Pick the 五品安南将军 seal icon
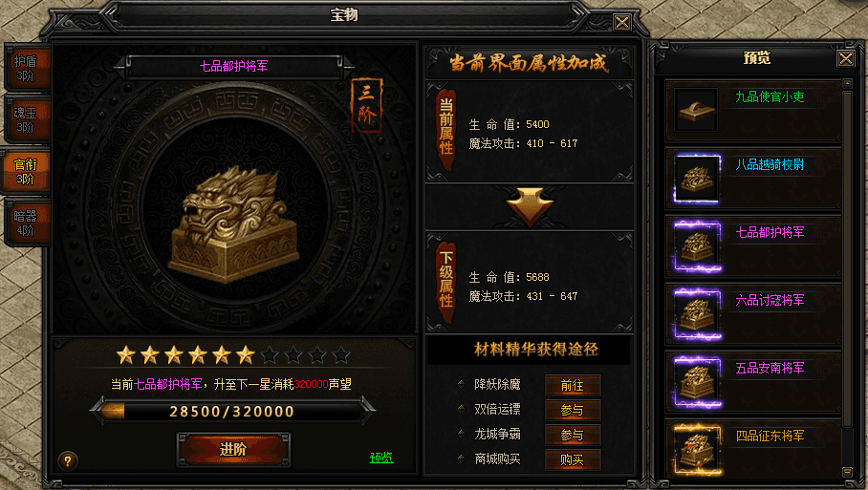Screen dimensions: 868x490 [698, 382]
